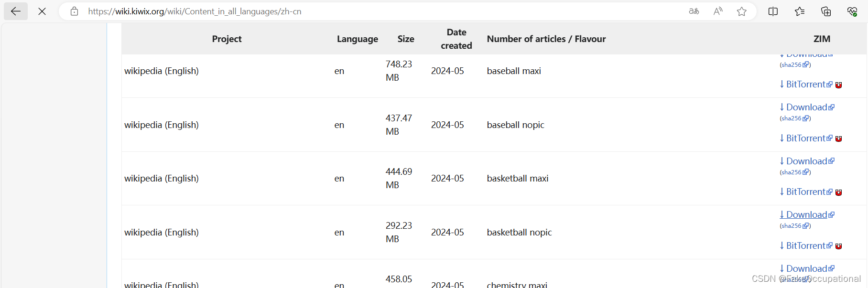Open BitTorrent link for basketball nopic
This screenshot has width=868, height=288.
[806, 245]
